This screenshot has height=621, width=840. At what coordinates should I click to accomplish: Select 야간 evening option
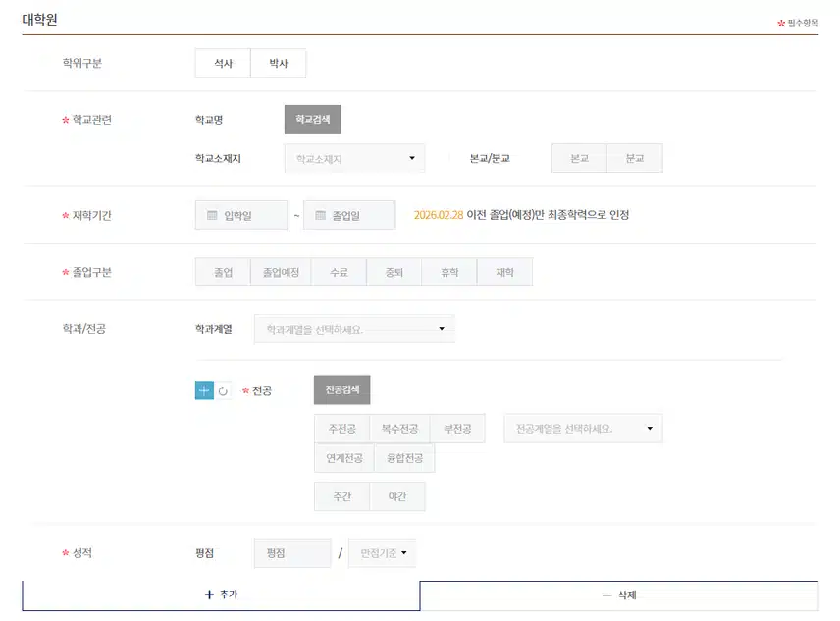coord(397,496)
